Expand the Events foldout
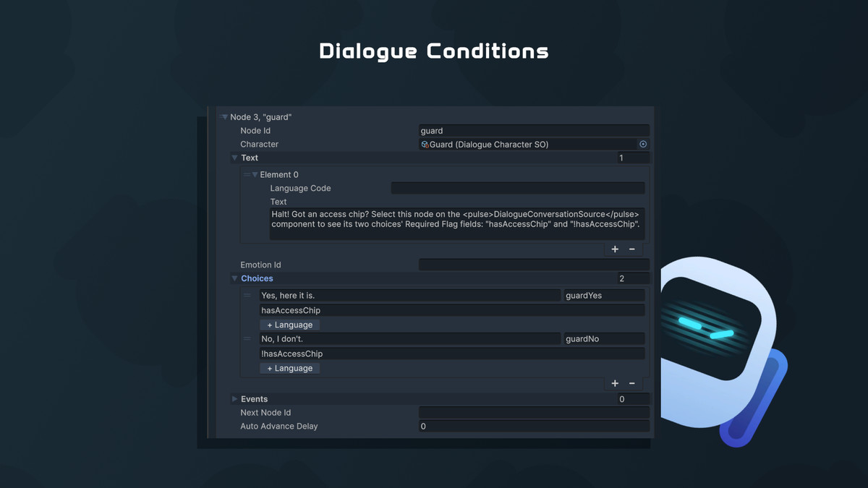Image resolution: width=868 pixels, height=488 pixels. click(234, 399)
